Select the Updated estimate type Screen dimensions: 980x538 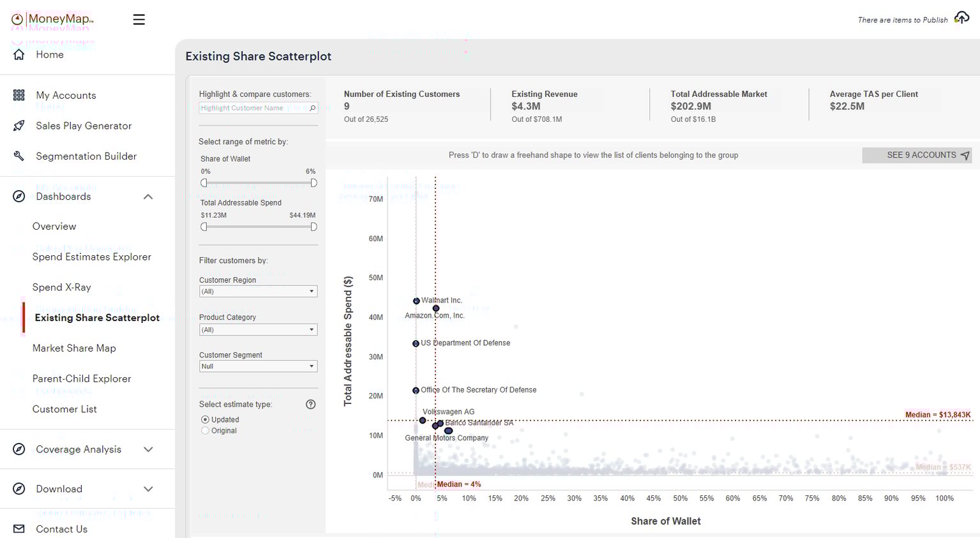pos(205,419)
